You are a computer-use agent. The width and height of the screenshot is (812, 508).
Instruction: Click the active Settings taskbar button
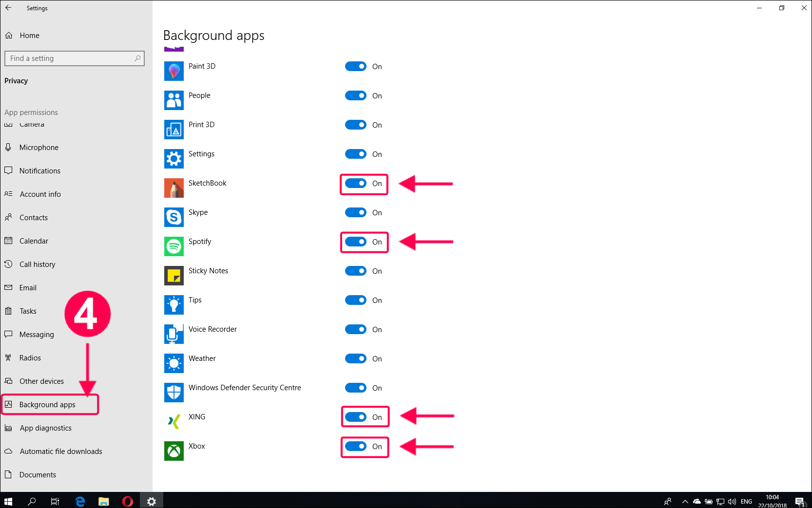coord(152,501)
